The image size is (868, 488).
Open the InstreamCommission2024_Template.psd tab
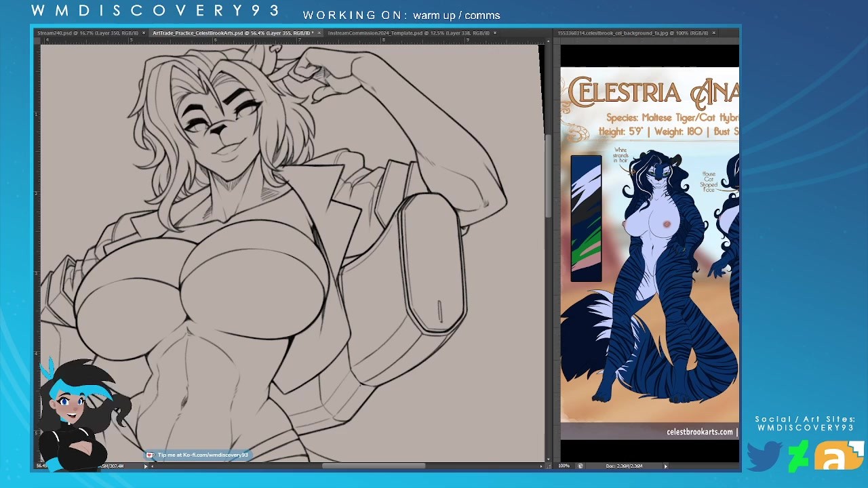(407, 33)
